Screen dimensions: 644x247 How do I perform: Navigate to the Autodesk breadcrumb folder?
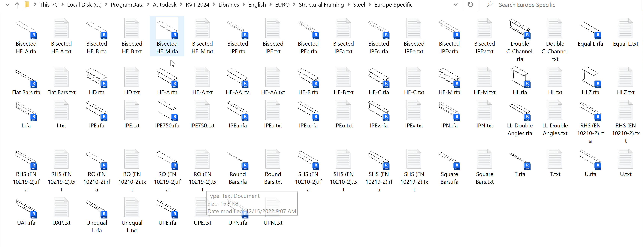(164, 5)
